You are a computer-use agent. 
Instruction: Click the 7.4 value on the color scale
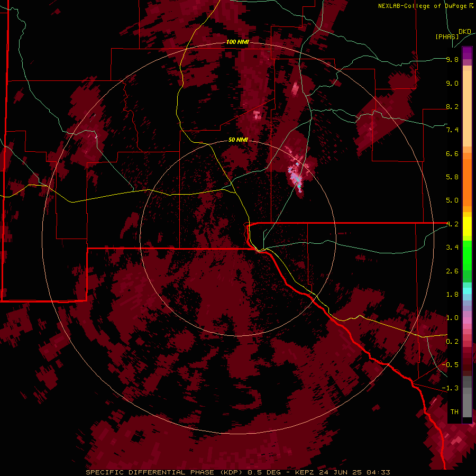pyautogui.click(x=452, y=130)
